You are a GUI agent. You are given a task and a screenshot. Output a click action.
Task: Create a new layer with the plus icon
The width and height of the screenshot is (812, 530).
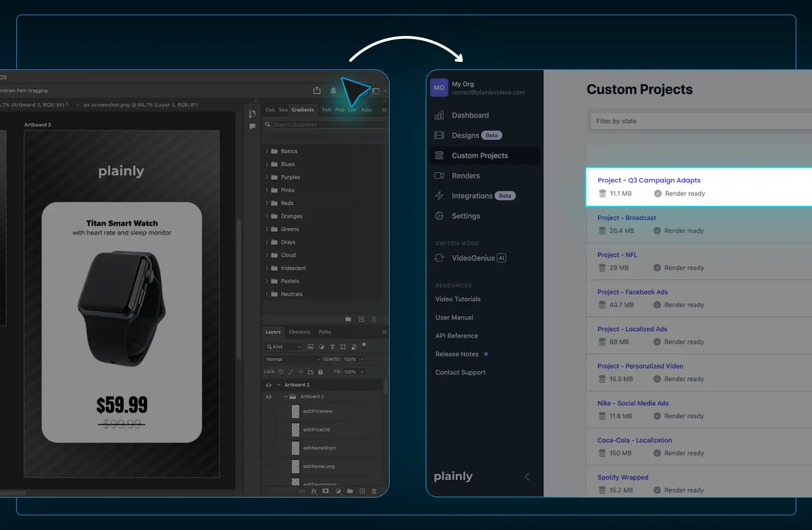(x=362, y=491)
